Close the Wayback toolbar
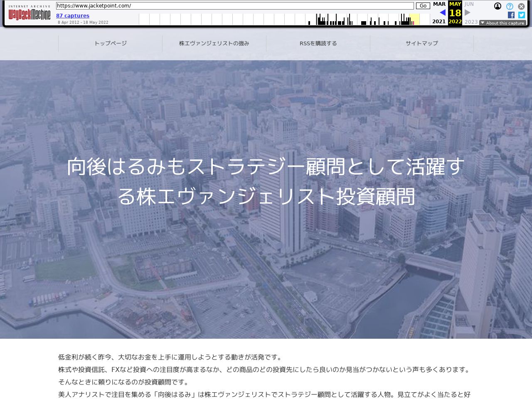 click(521, 6)
